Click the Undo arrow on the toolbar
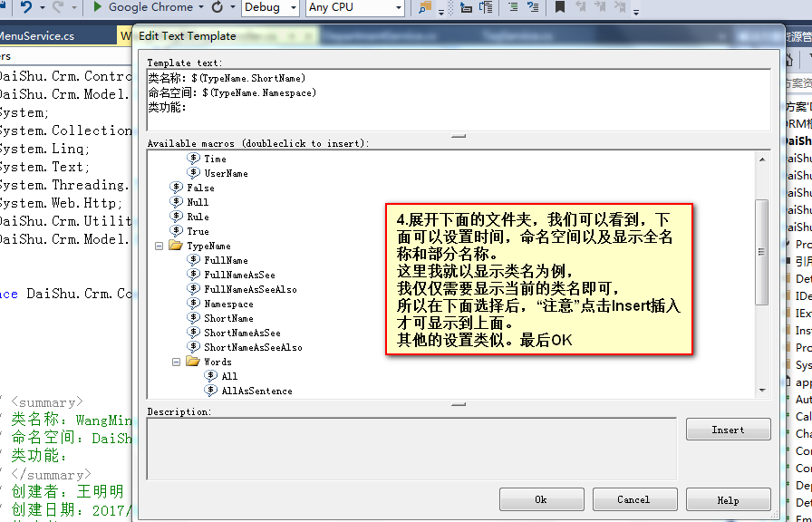Viewport: 812px width, 522px height. coord(25,9)
